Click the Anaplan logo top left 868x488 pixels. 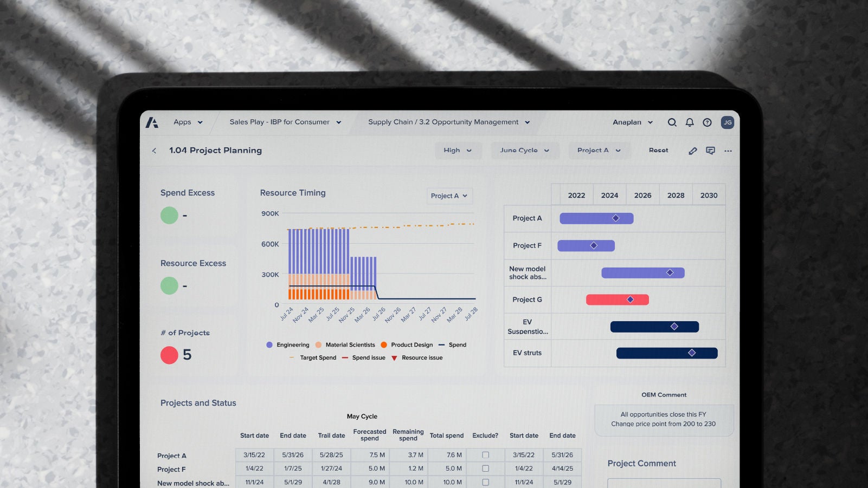153,122
